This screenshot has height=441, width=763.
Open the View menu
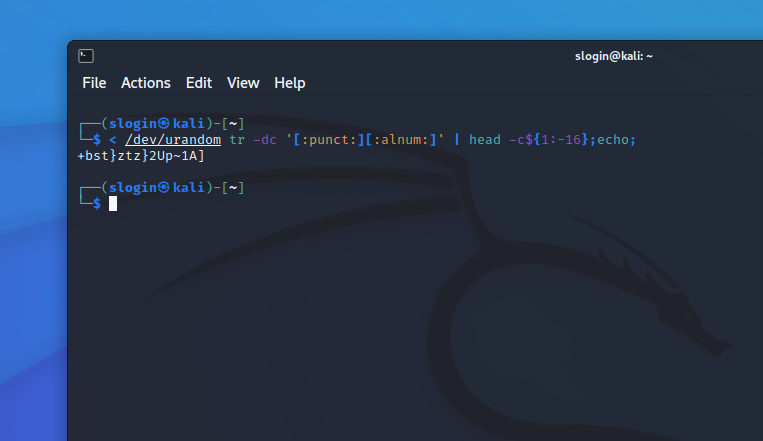[243, 83]
